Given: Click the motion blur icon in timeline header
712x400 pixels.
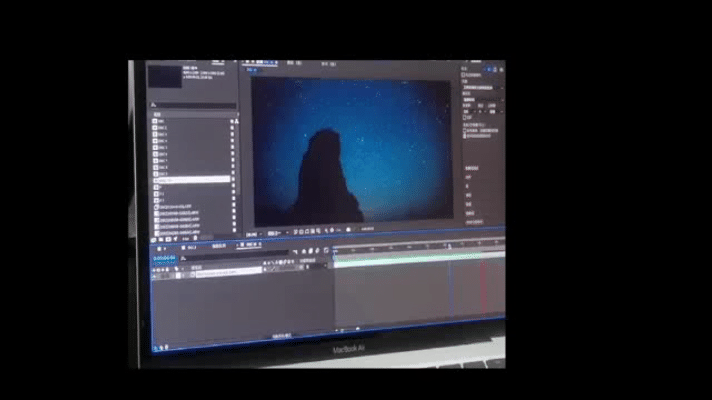Looking at the screenshot, I should pyautogui.click(x=318, y=250).
